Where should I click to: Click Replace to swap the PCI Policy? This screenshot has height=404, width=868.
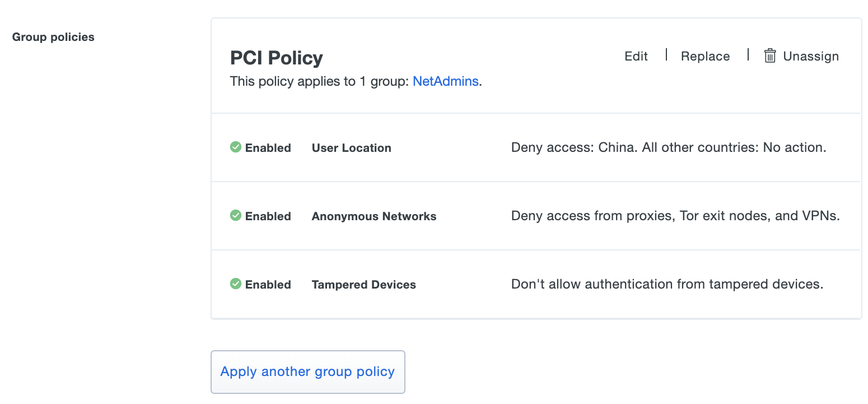click(705, 55)
